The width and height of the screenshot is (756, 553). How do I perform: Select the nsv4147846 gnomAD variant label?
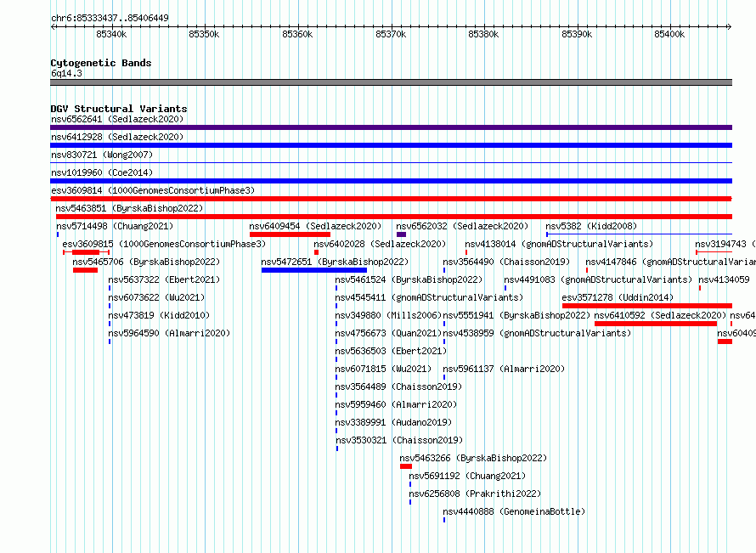[x=671, y=262]
